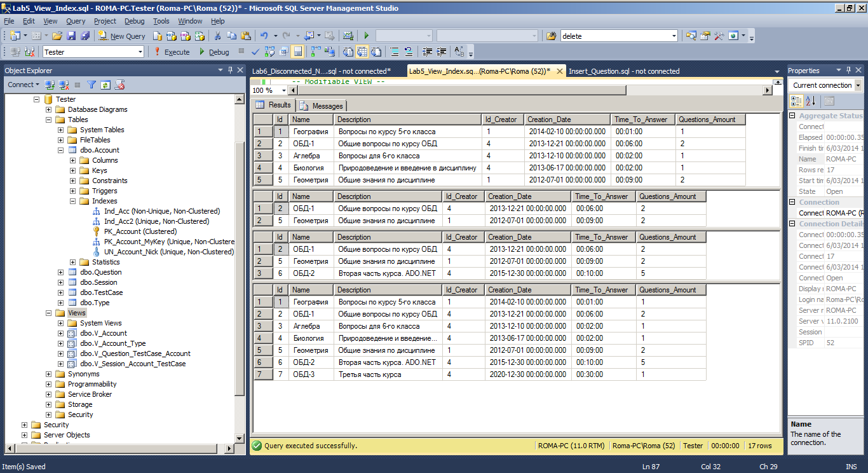Open a file with the Open File icon
868x473 pixels.
tap(57, 36)
